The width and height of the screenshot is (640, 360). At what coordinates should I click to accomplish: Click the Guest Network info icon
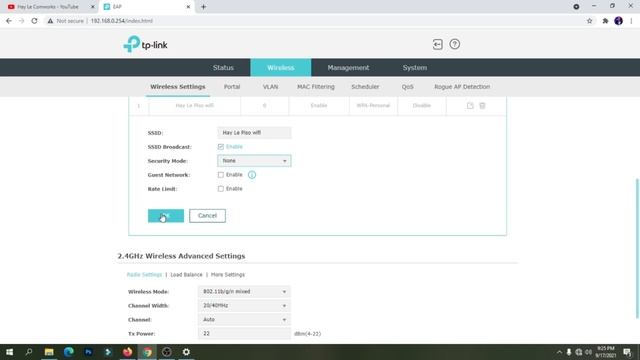click(252, 175)
